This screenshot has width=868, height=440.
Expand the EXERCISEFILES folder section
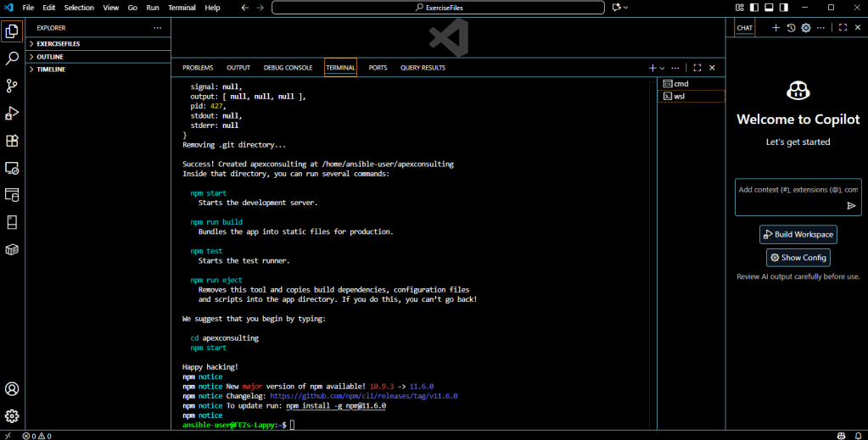point(58,43)
